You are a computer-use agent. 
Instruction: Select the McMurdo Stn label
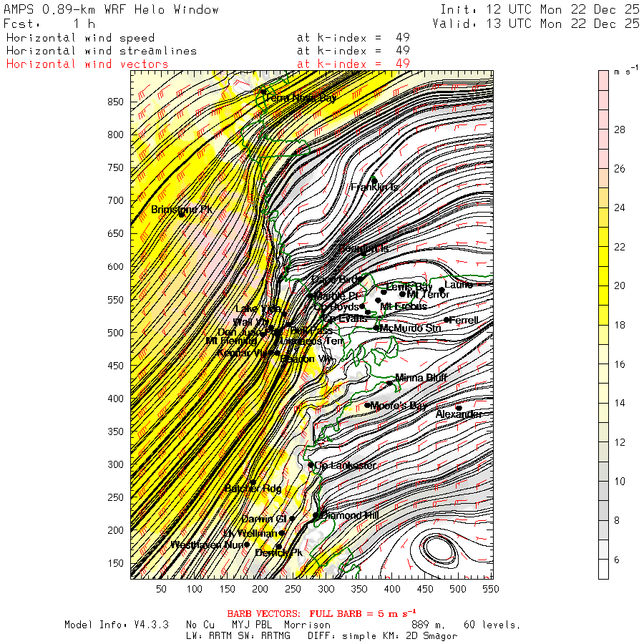coord(410,328)
